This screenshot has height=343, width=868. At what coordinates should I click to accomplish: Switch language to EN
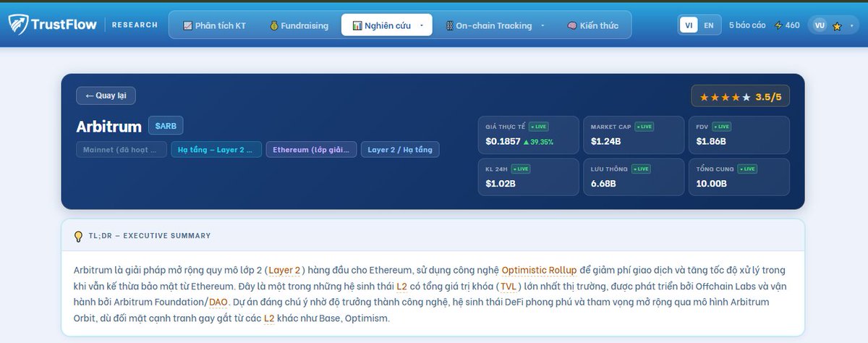(x=709, y=25)
